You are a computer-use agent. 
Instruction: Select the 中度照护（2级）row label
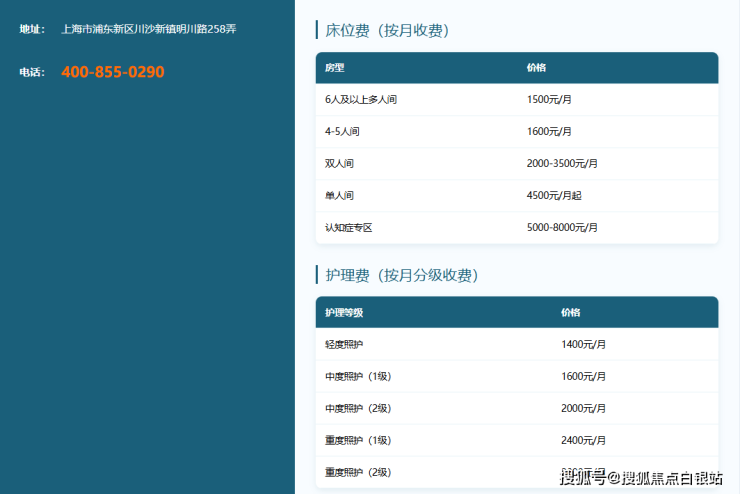click(358, 409)
